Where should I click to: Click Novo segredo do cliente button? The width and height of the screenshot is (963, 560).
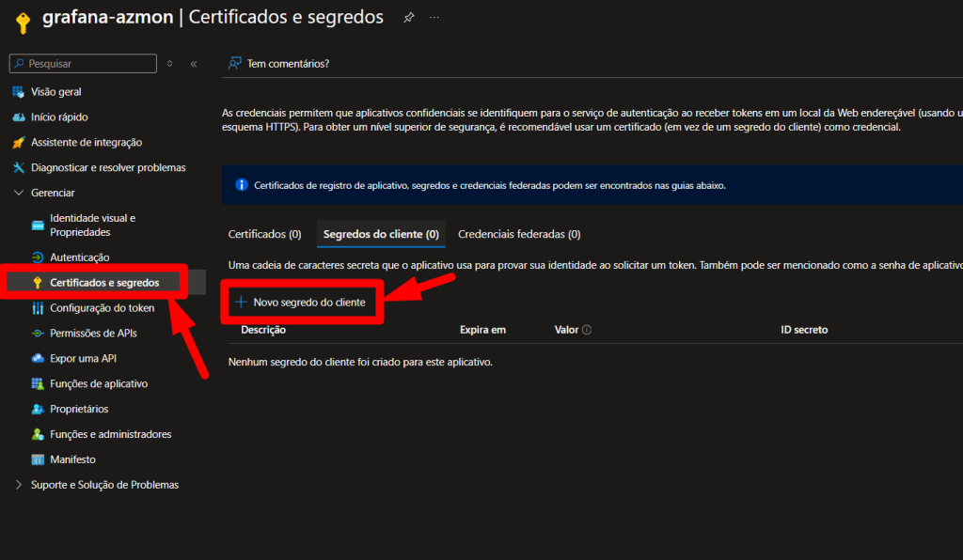tap(301, 303)
